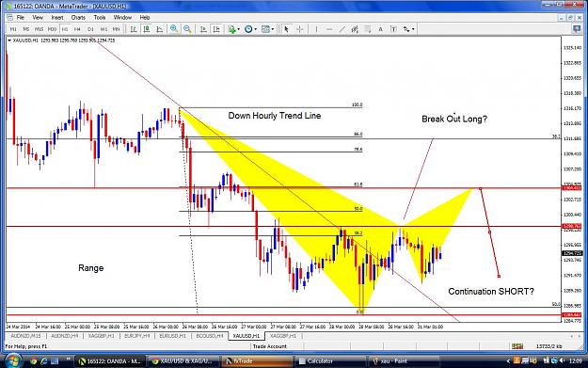Select the H4 timeframe button
The image size is (588, 368).
(77, 29)
